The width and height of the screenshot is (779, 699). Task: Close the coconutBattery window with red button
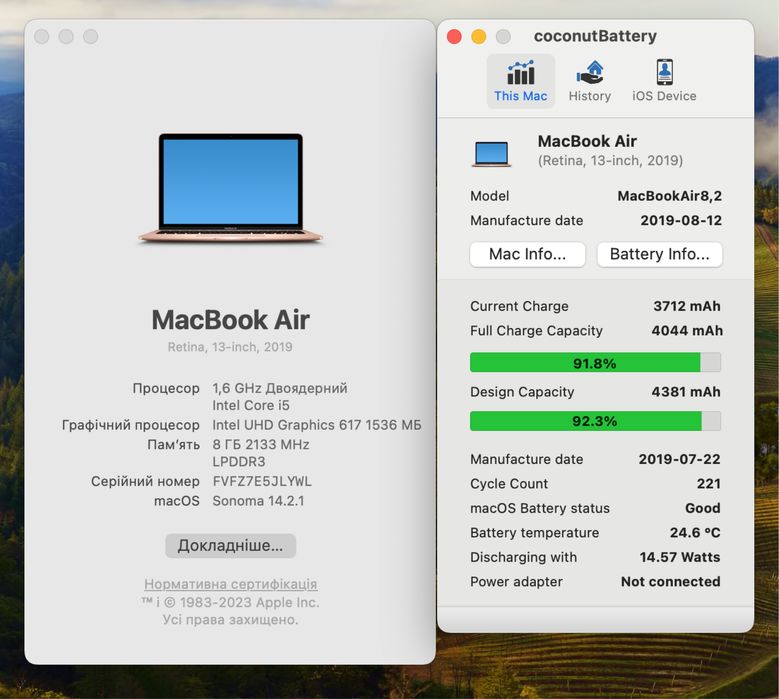(454, 36)
